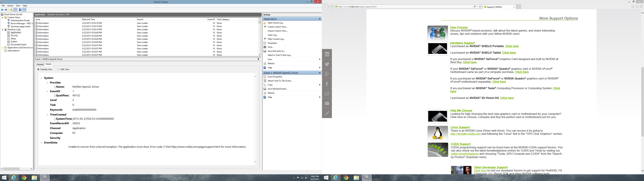Open the View submenu in Actions pane

point(292,59)
